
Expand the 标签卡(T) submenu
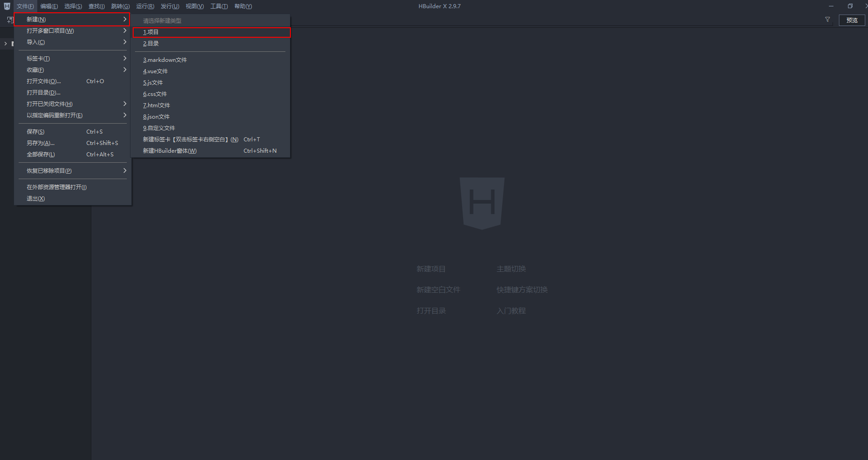click(x=38, y=58)
